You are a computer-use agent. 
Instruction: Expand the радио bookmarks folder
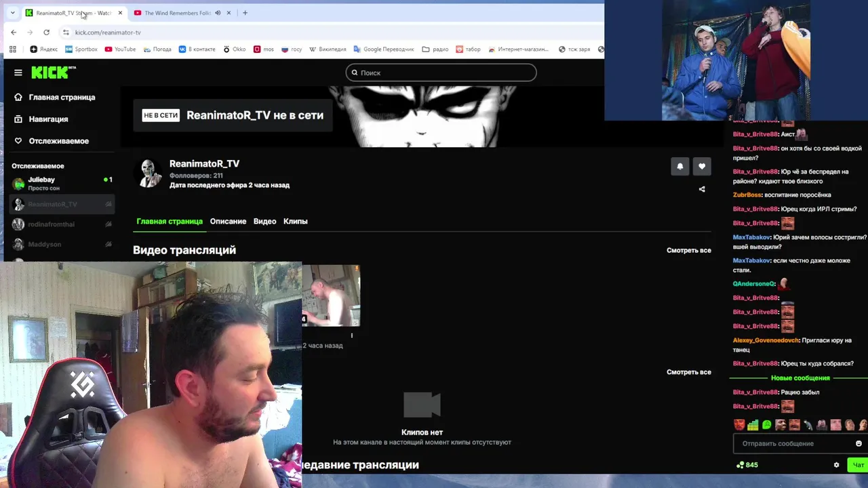(x=435, y=49)
